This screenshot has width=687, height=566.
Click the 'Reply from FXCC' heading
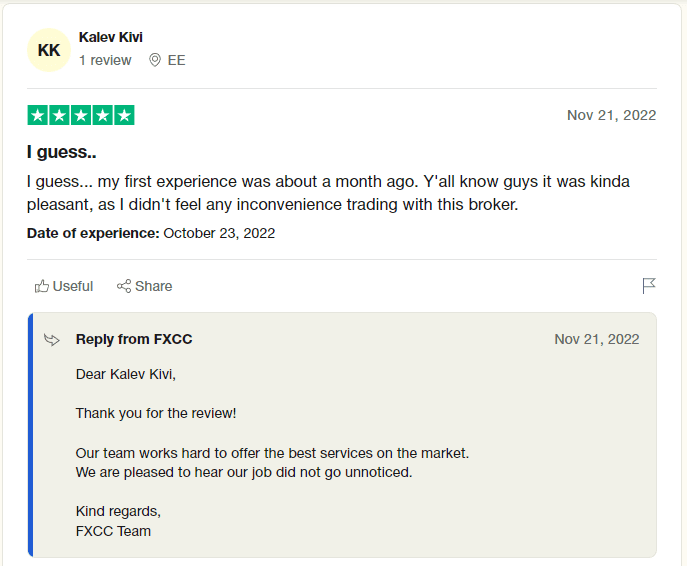tap(134, 339)
